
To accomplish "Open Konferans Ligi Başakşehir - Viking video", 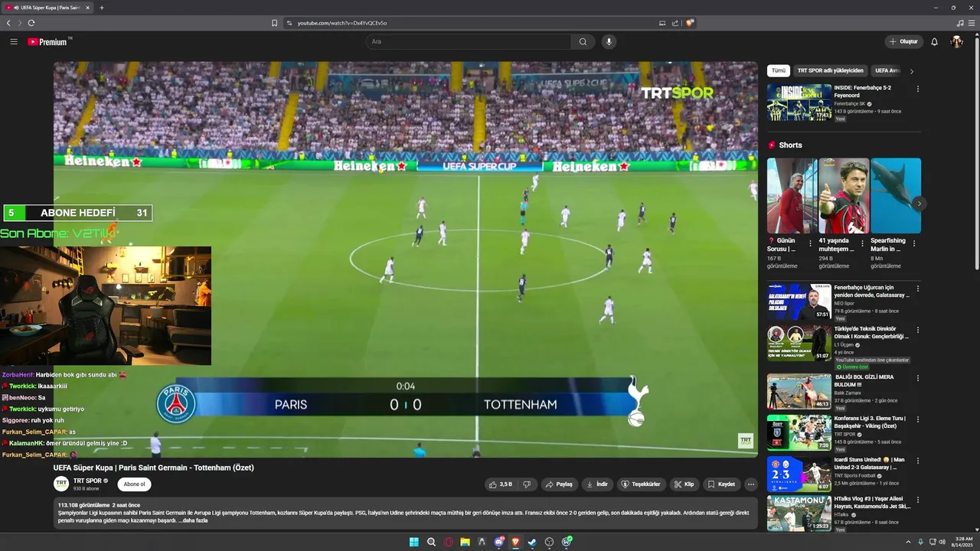I will [799, 433].
